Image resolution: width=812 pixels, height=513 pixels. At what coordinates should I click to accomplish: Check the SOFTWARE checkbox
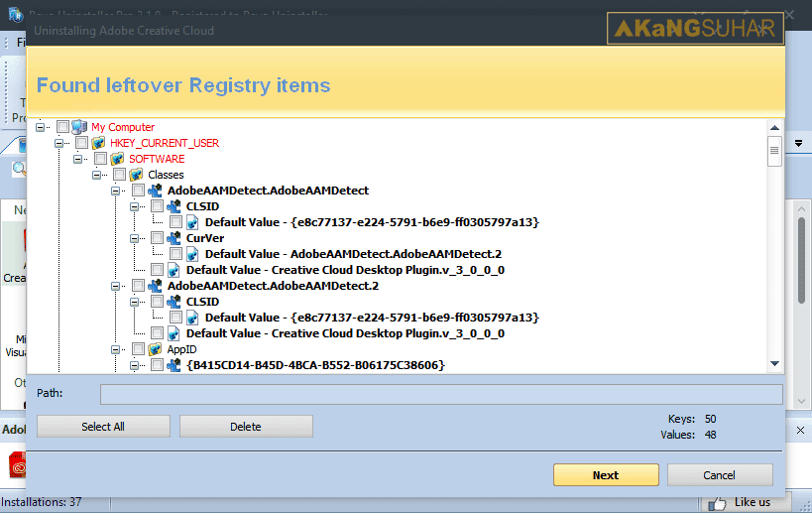tap(100, 159)
